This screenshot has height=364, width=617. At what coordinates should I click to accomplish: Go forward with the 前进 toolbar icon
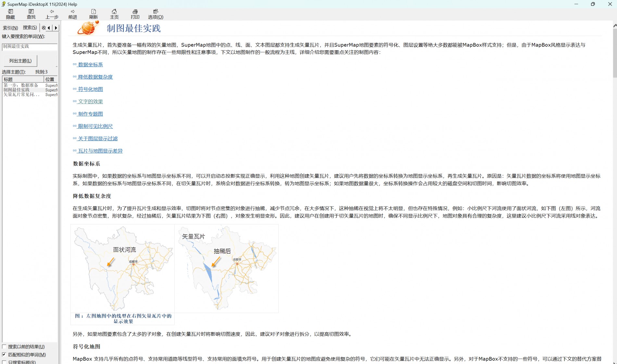point(73,14)
